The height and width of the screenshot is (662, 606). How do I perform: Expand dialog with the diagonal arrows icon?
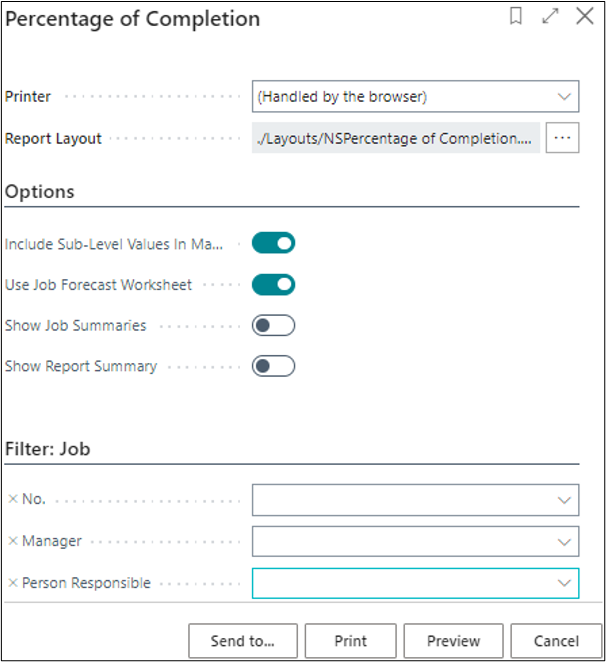[x=549, y=17]
